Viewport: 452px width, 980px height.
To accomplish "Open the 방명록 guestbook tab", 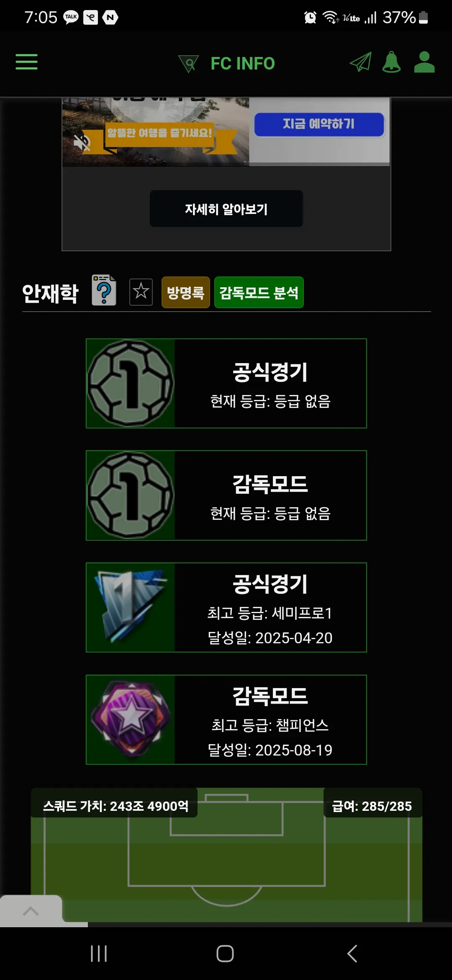I will click(x=186, y=292).
